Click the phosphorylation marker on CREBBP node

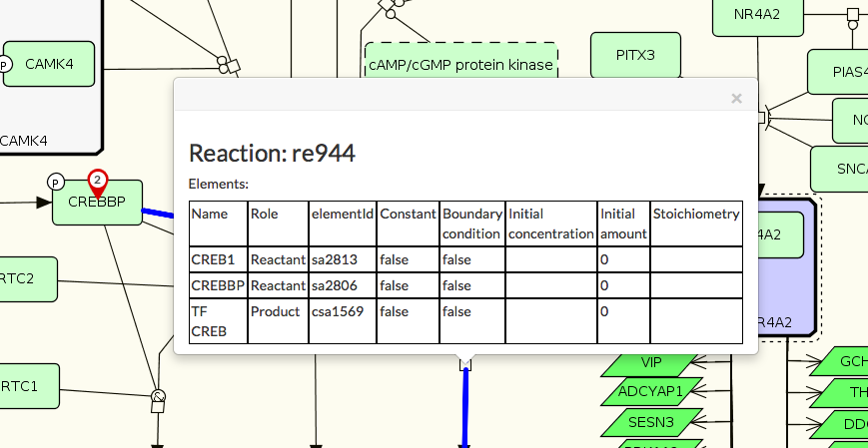tap(56, 181)
